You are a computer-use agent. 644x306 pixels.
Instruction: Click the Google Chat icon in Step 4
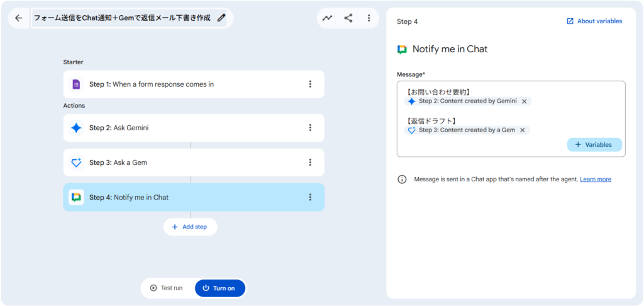(76, 197)
